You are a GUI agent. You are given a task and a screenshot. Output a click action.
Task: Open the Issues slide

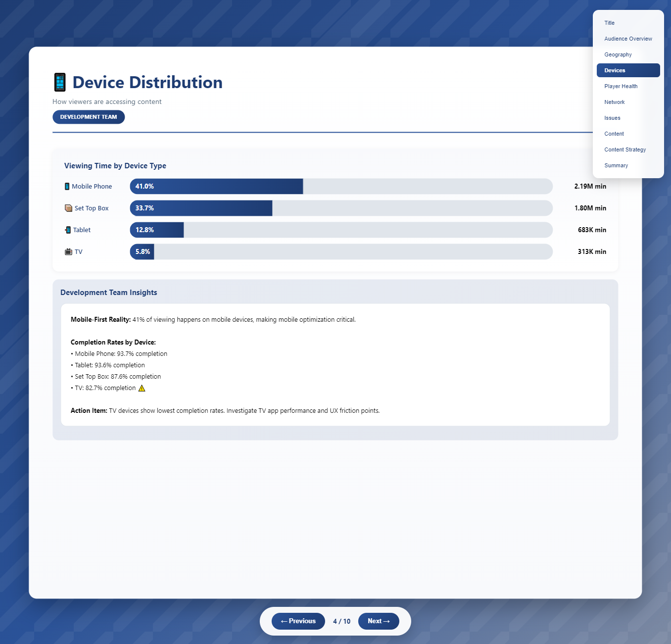(612, 118)
